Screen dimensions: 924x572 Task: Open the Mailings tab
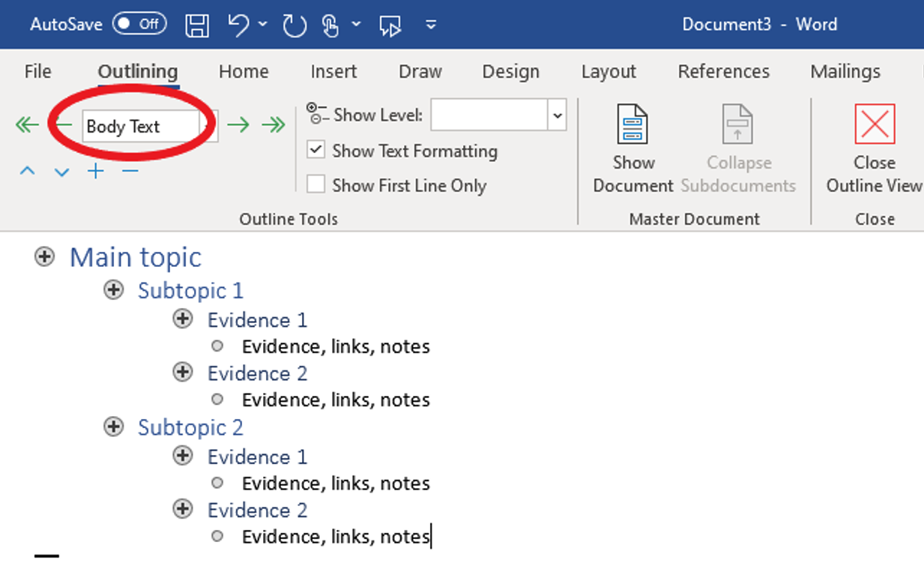click(x=845, y=71)
